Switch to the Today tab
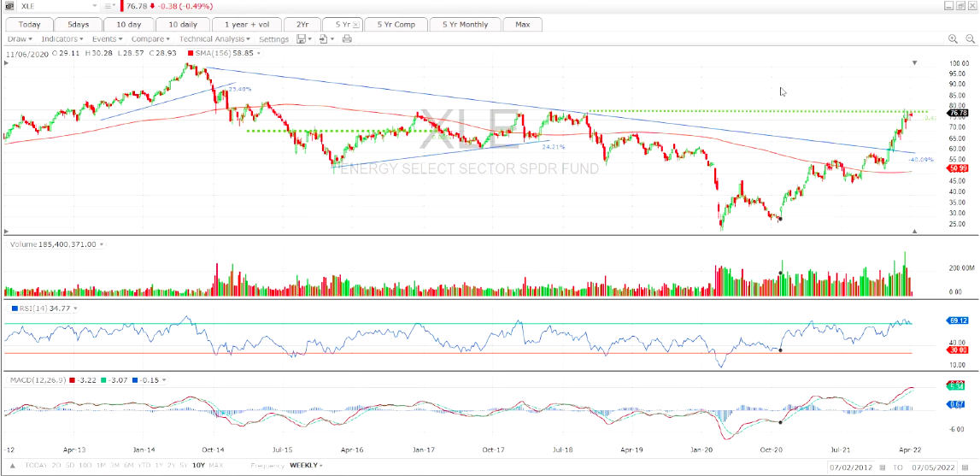This screenshot has width=980, height=476. [x=29, y=25]
